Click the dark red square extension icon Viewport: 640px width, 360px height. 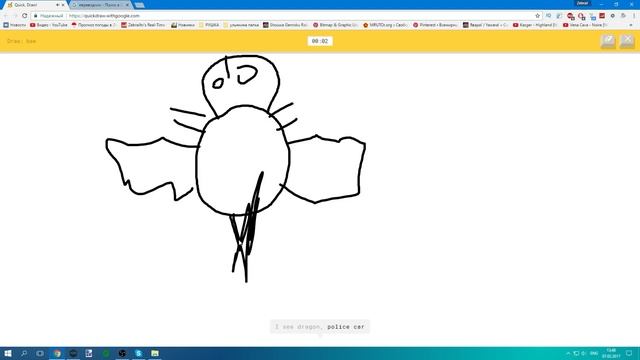click(602, 16)
